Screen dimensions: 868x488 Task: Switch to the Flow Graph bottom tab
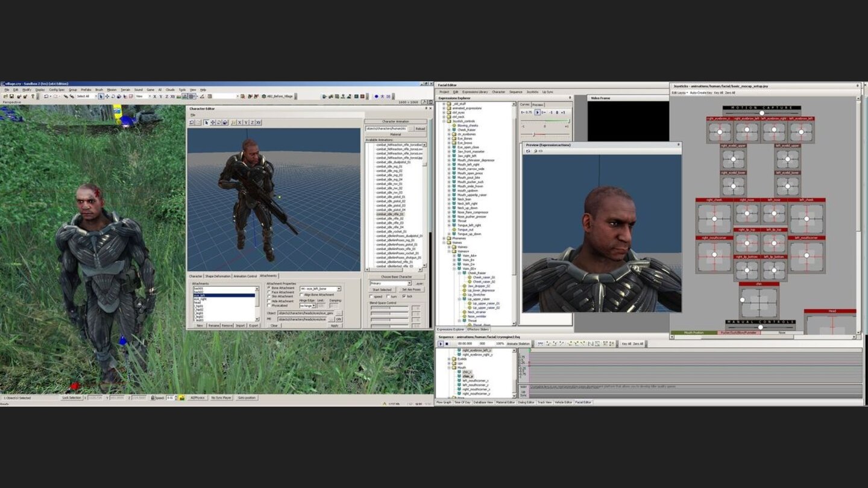pyautogui.click(x=444, y=402)
